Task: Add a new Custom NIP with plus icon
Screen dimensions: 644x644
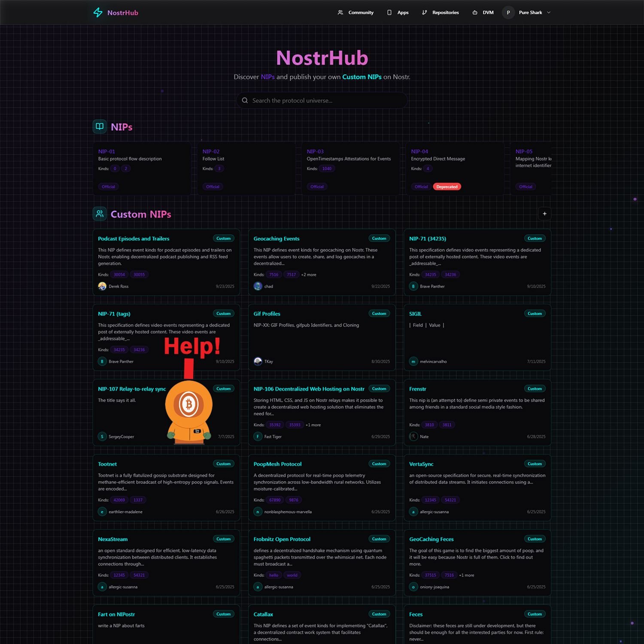Action: [x=544, y=214]
